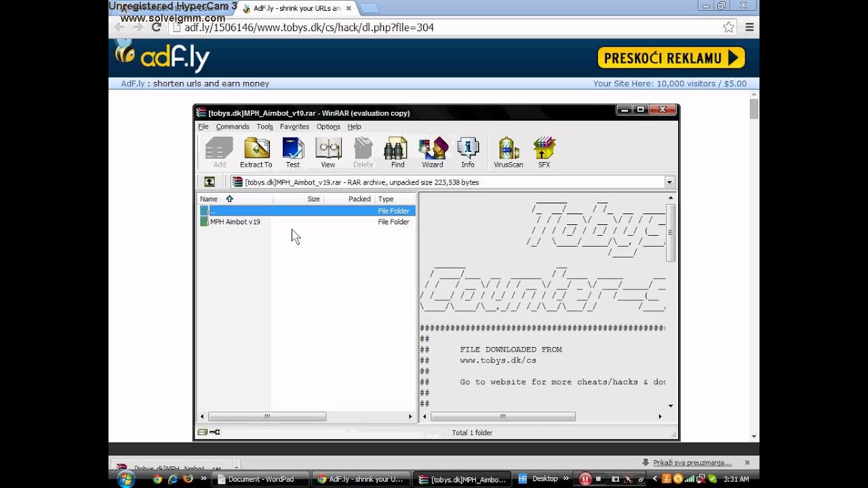Expand the downloaded rar file arrow
The image size is (868, 488).
click(x=236, y=468)
